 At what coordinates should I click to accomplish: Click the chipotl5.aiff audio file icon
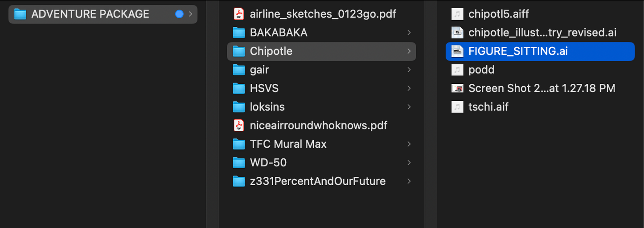[x=457, y=14]
